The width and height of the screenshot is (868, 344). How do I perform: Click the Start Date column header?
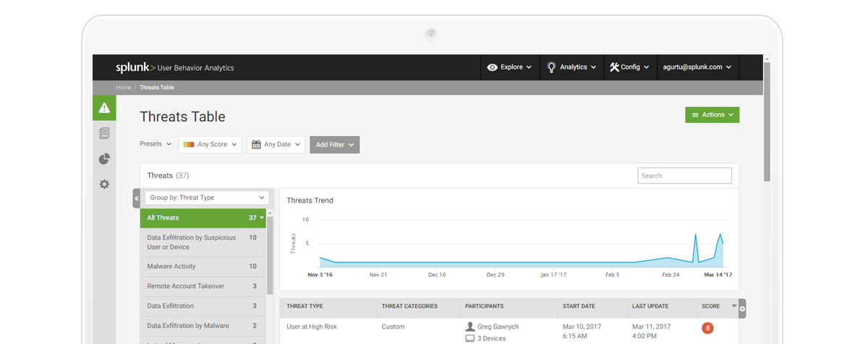pos(579,306)
